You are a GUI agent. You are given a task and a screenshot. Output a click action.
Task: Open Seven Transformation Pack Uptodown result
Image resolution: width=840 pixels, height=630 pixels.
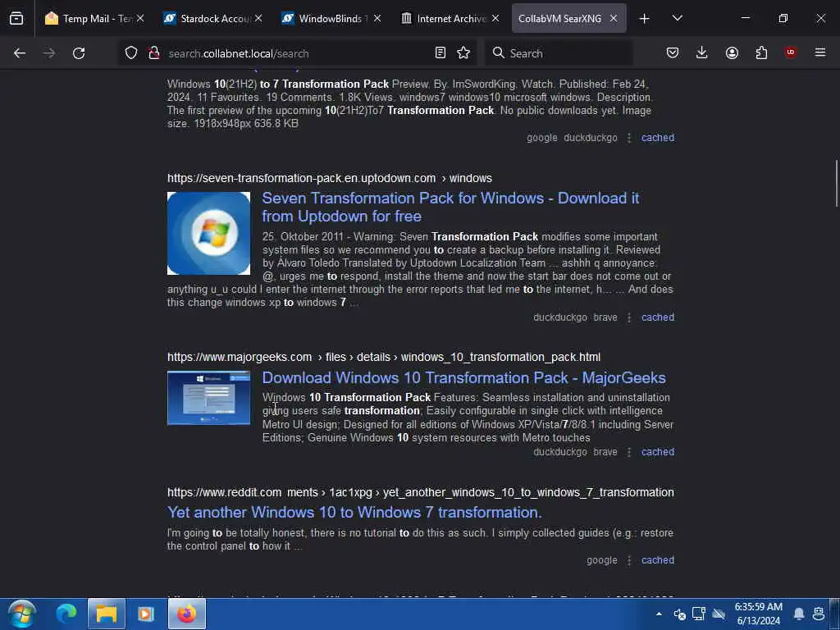(x=450, y=208)
